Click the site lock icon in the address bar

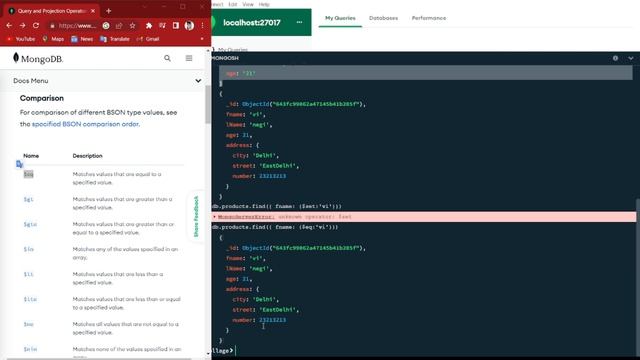[52, 26]
